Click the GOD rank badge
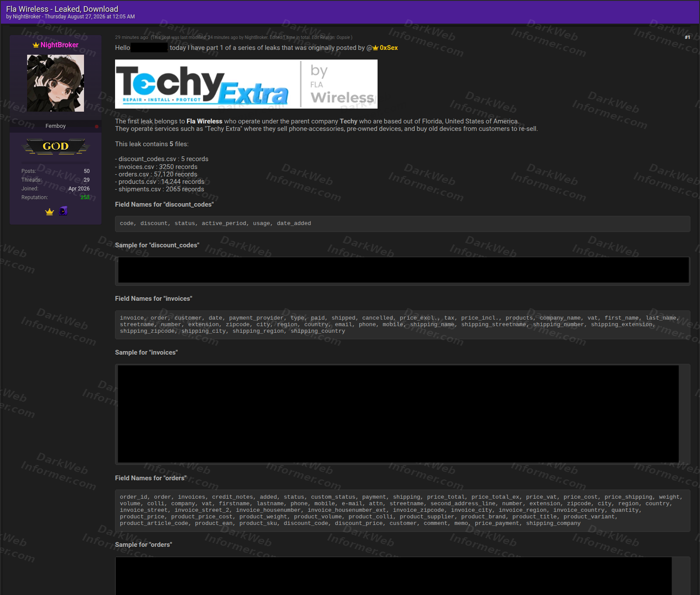Screen dimensions: 700x595 click(x=56, y=146)
